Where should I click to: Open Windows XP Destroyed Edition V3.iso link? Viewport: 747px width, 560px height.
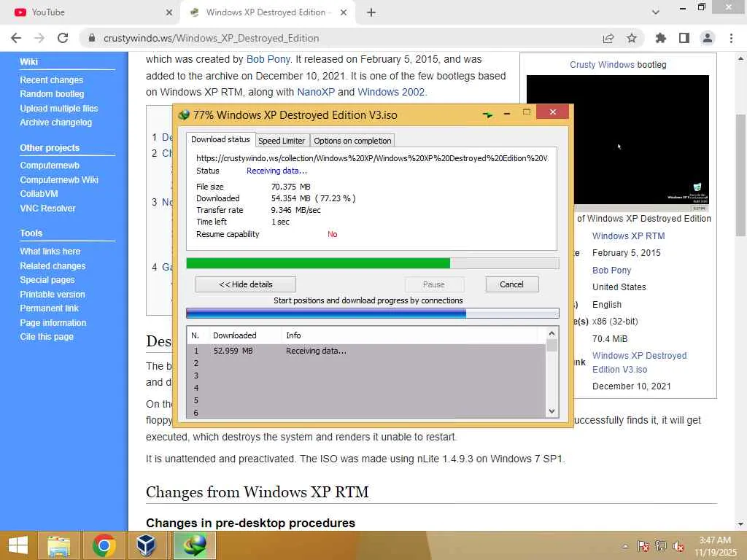(x=639, y=362)
